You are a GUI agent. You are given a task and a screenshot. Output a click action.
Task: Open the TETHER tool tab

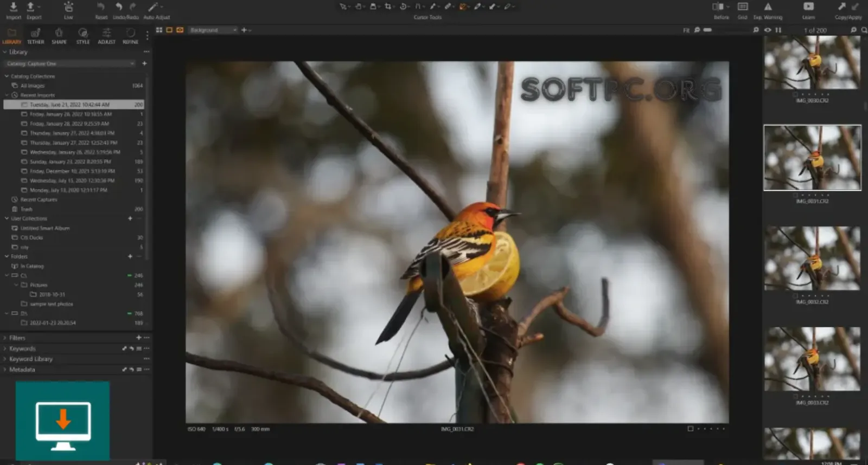(x=35, y=36)
